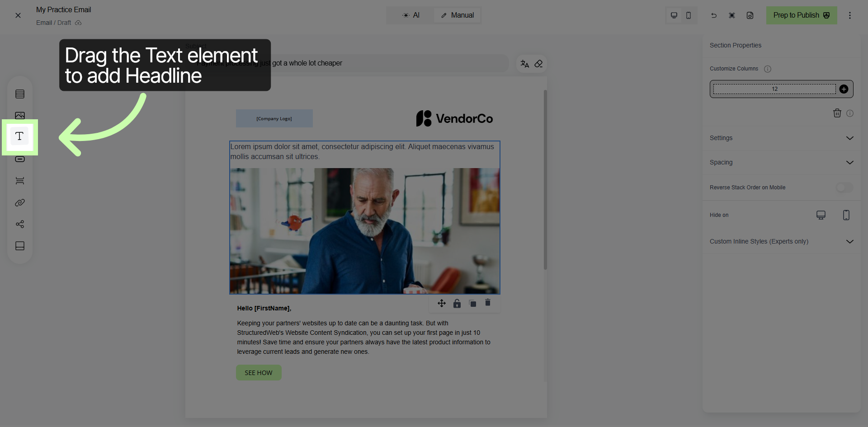The image size is (868, 427).
Task: Click Prep to Publish button
Action: tap(802, 15)
